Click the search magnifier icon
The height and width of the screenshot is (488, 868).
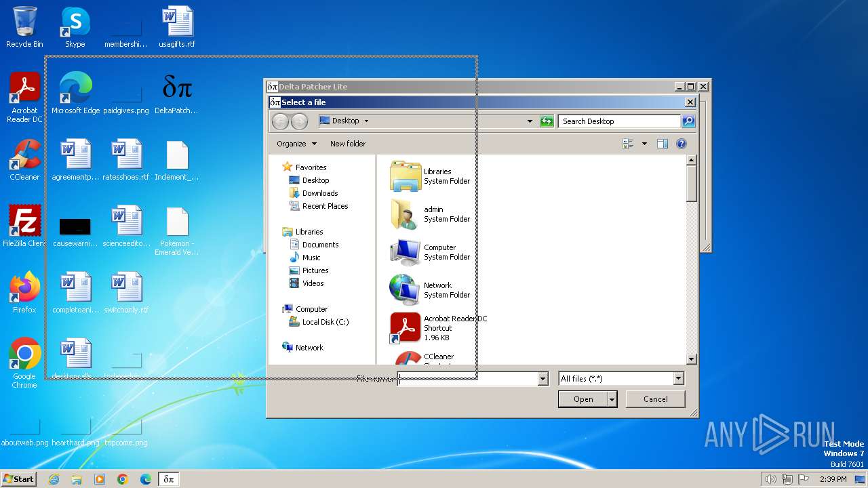pyautogui.click(x=688, y=121)
